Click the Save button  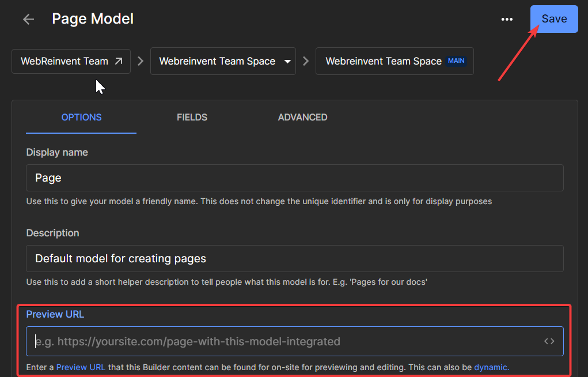pyautogui.click(x=553, y=18)
